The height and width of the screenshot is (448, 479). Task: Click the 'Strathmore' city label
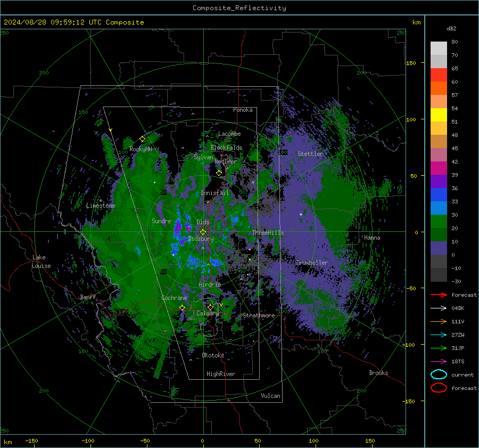pos(259,315)
